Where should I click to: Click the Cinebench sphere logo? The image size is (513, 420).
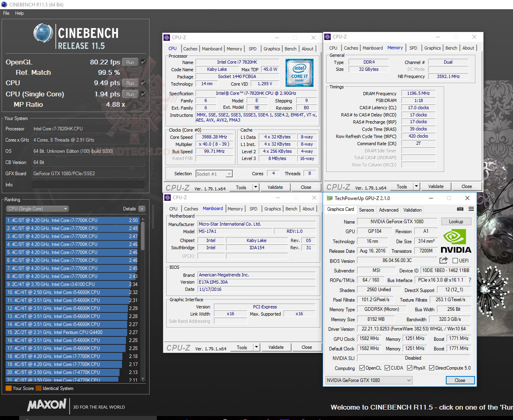pyautogui.click(x=44, y=33)
